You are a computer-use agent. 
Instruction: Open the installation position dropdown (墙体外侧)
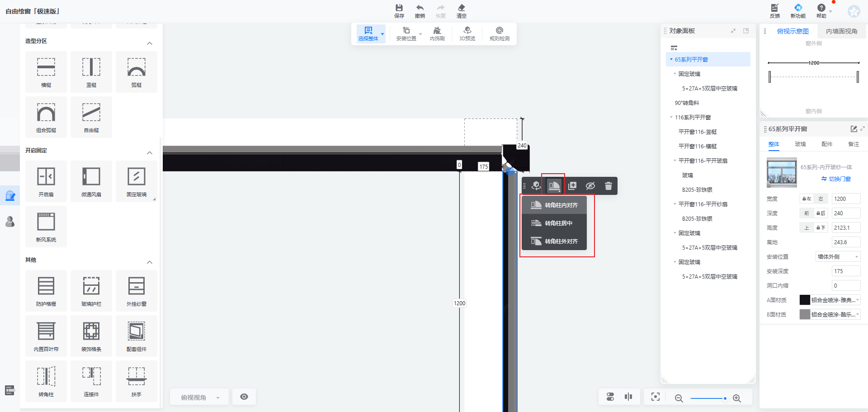(838, 257)
